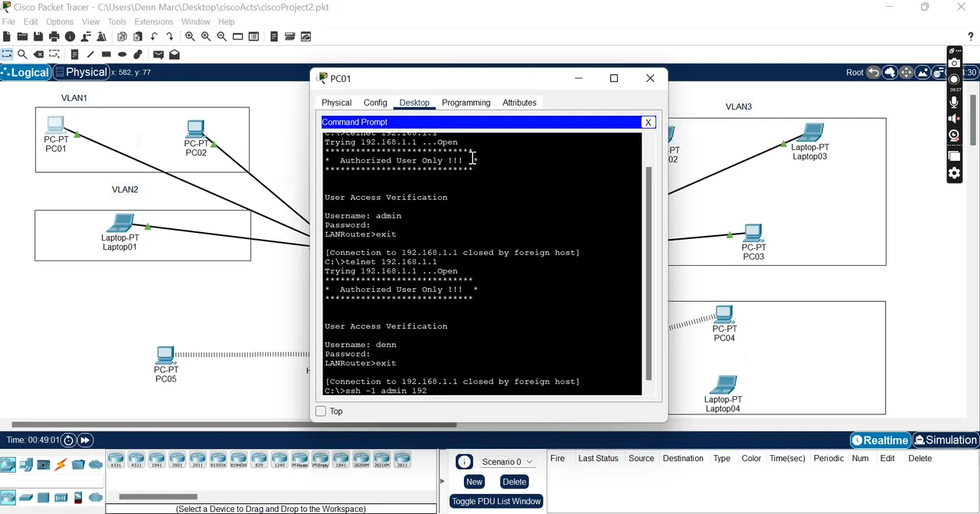Image resolution: width=980 pixels, height=514 pixels.
Task: Click the screen recorder camera snapshot icon
Action: 954,64
